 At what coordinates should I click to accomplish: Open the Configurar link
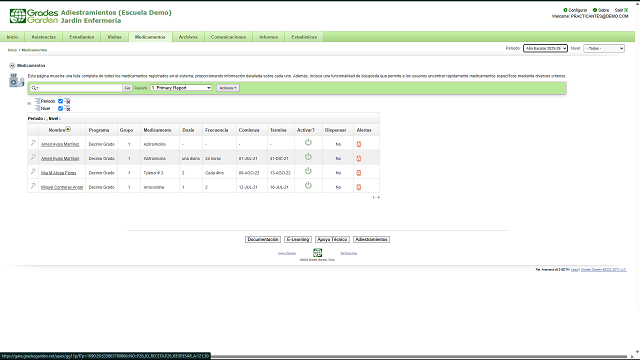[578, 10]
